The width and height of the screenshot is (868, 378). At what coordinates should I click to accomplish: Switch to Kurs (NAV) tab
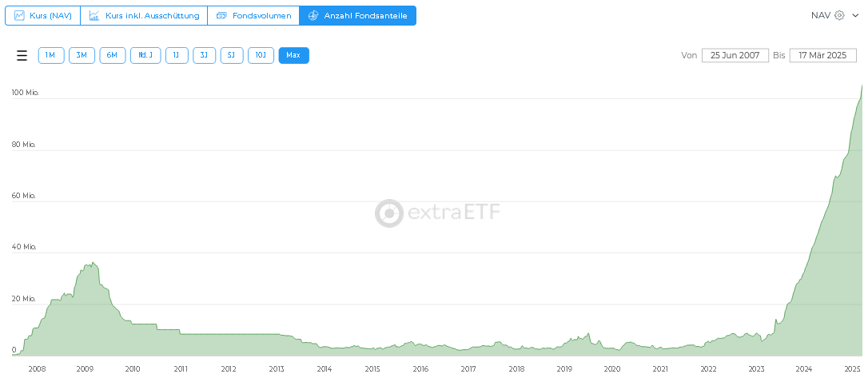(50, 15)
